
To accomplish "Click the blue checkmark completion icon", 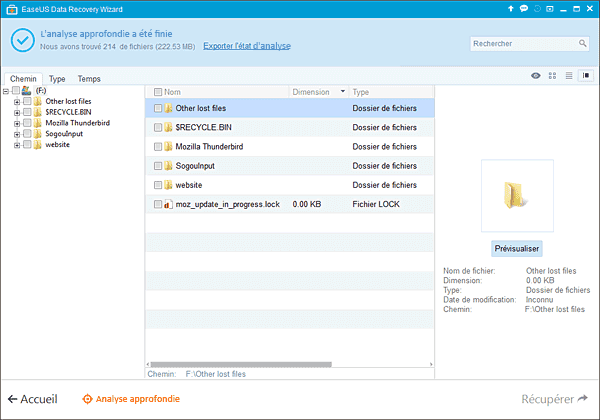I will pyautogui.click(x=23, y=40).
